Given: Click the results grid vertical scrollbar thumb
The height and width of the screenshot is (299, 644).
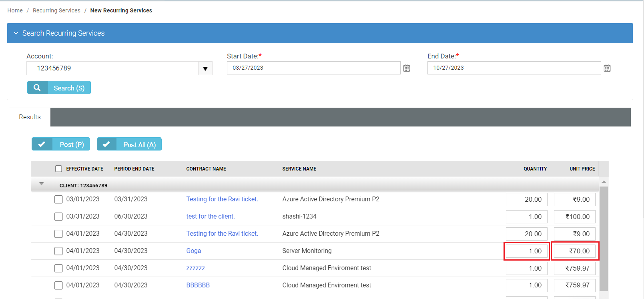Looking at the screenshot, I should [604, 238].
